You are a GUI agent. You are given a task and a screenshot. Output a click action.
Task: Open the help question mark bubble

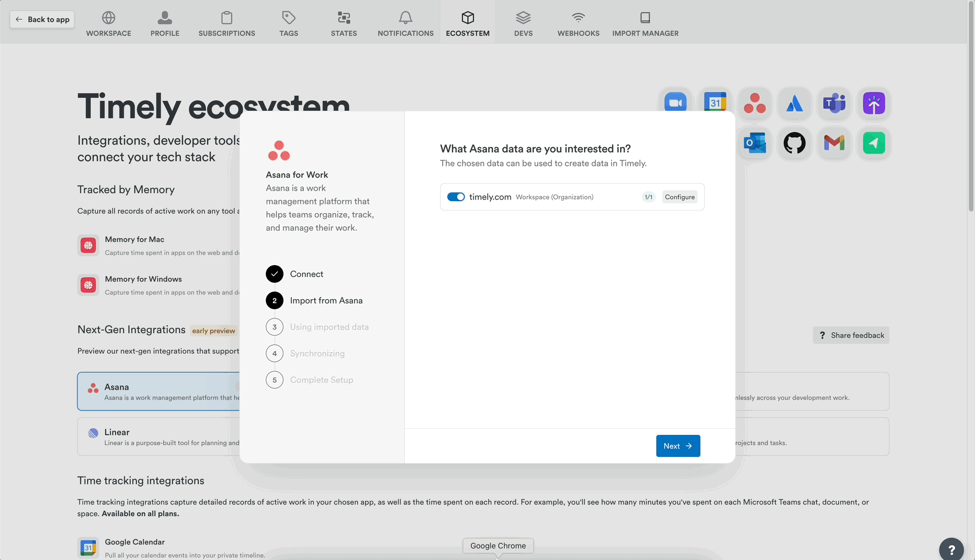tap(951, 549)
